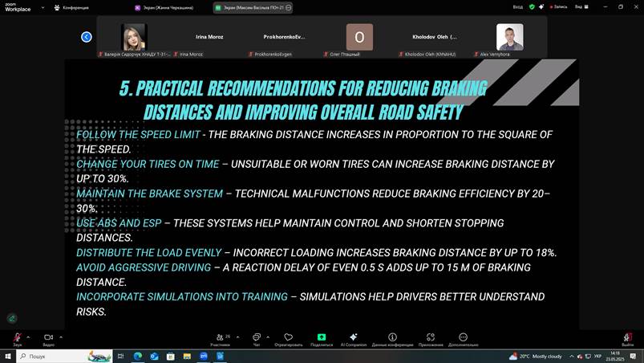Expand video options arrow next to Видео
Viewport: 644px width, 363px height.
click(61, 336)
